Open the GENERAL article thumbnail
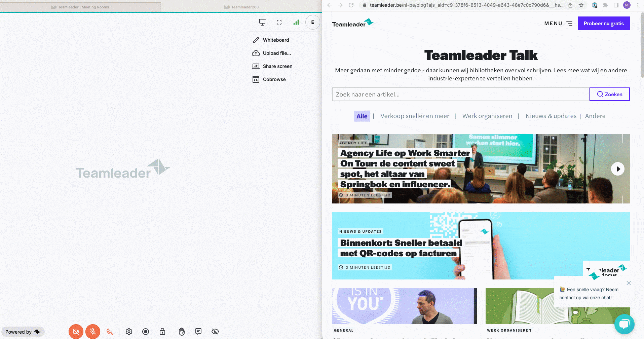The height and width of the screenshot is (339, 644). pos(405,306)
